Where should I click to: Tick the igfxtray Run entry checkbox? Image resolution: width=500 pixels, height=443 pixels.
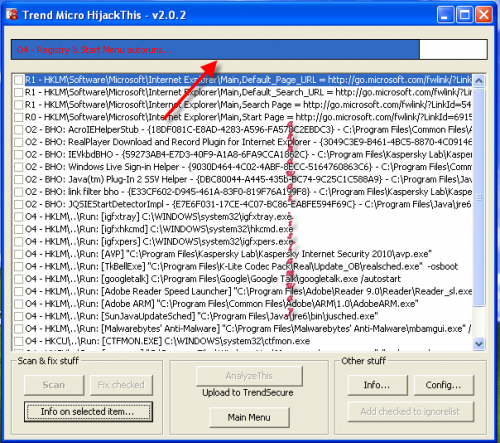pyautogui.click(x=19, y=217)
